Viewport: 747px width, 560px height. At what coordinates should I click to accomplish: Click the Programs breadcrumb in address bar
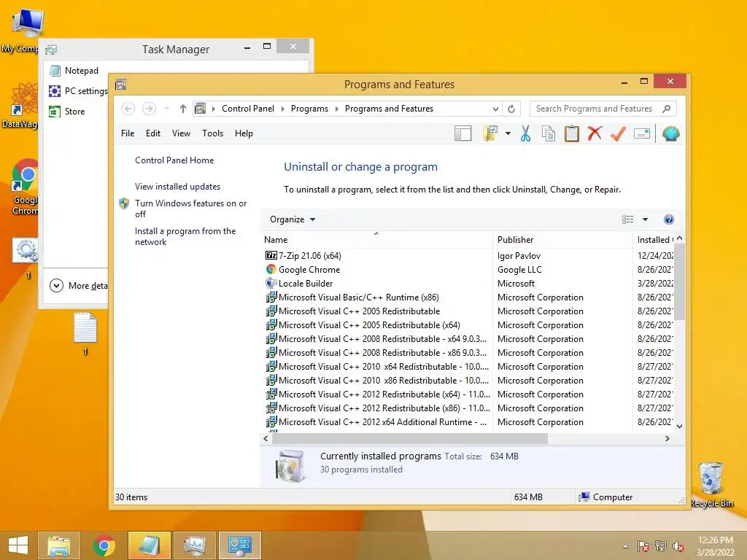pos(309,109)
